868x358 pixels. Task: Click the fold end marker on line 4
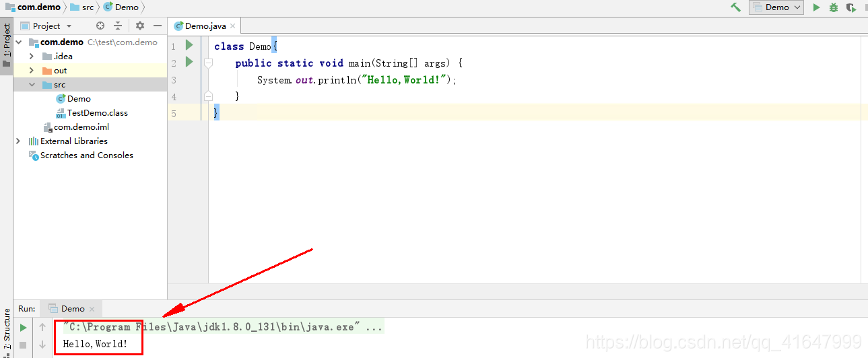[208, 96]
